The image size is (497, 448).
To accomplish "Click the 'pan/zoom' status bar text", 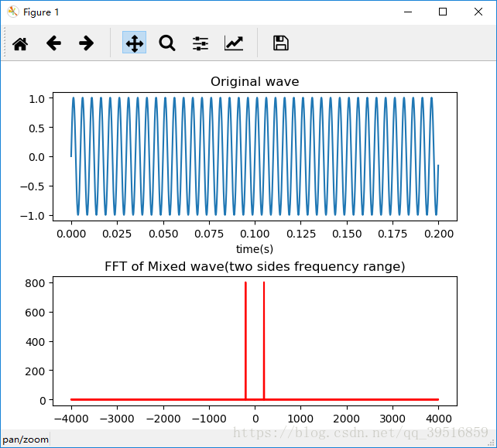I will 26,439.
